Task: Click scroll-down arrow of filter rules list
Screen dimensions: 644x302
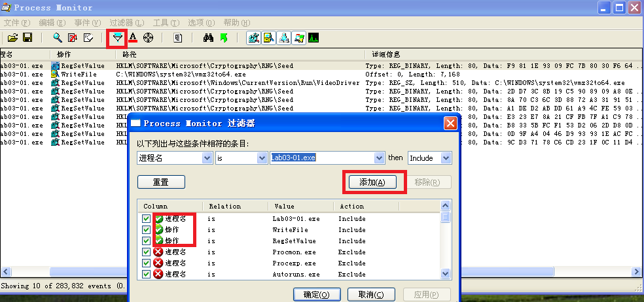Action: coord(446,273)
